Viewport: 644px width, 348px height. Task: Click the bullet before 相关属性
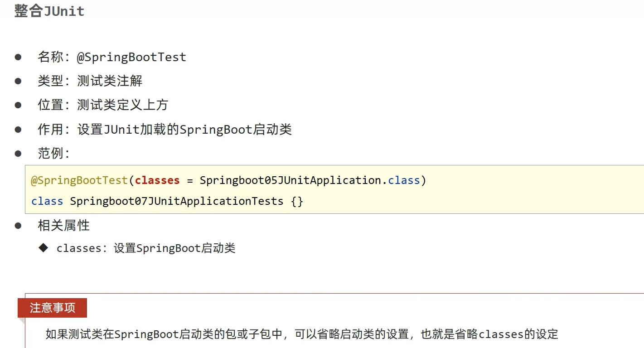[18, 225]
